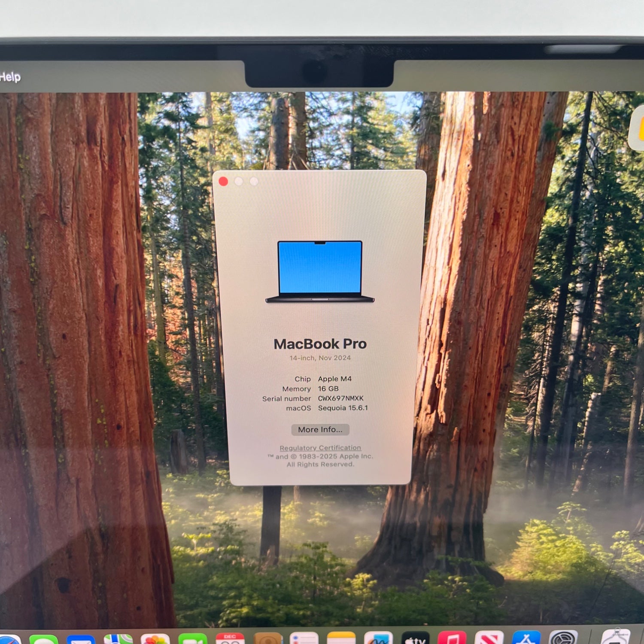Viewport: 644px width, 644px height.
Task: Launch Freeform from the dock
Action: 378,639
